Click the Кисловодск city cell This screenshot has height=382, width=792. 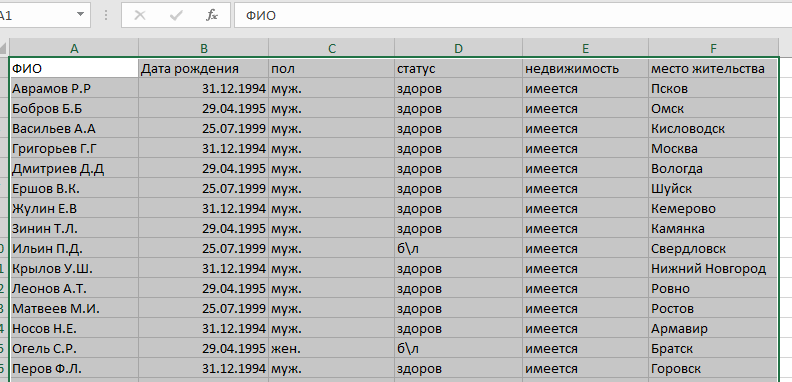point(713,128)
